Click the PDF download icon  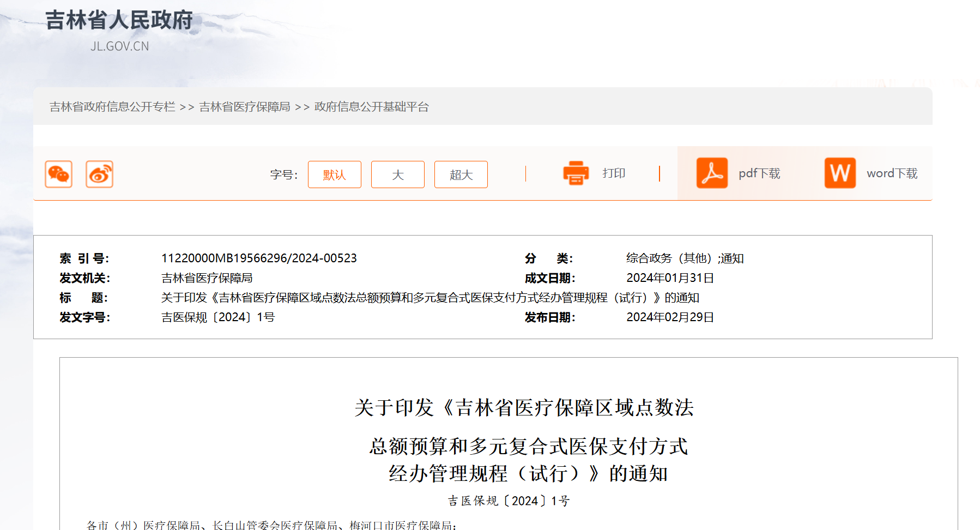(x=712, y=173)
